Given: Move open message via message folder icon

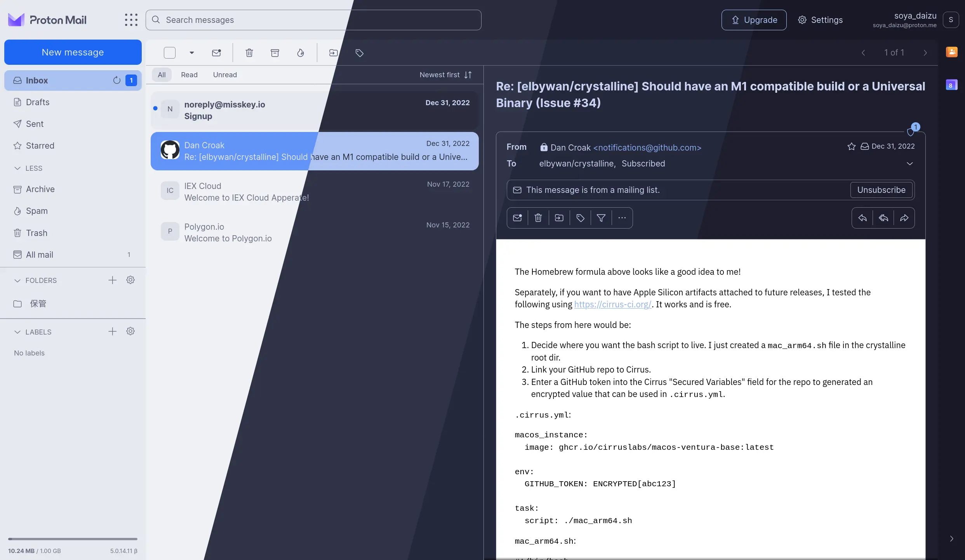Looking at the screenshot, I should point(559,218).
